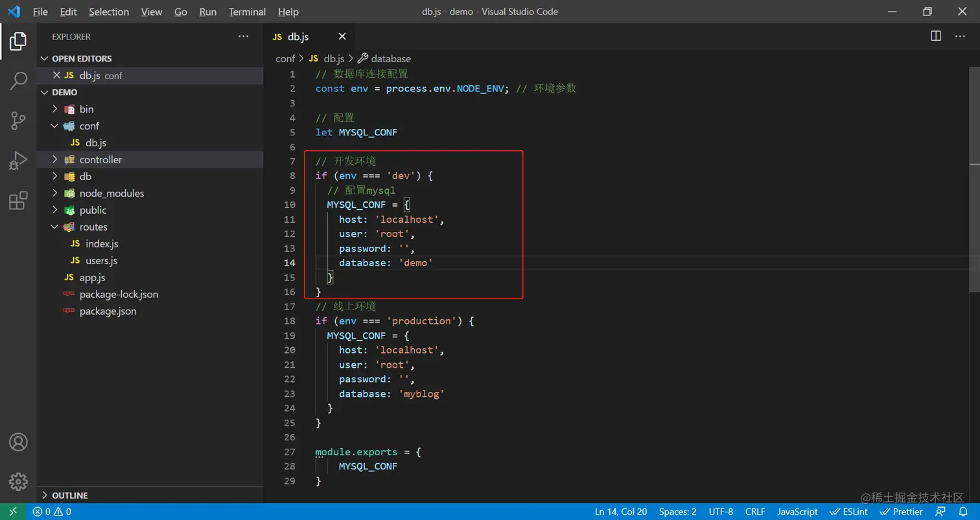Change encoding via UTF-8 item
980x520 pixels.
(x=721, y=512)
